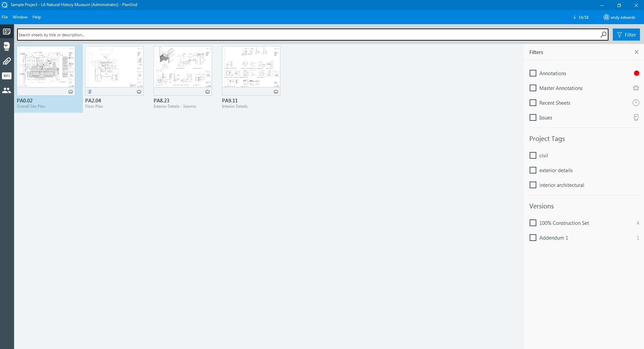This screenshot has width=644, height=349.
Task: Click the Exterior Details - Seismic label
Action: click(x=175, y=106)
